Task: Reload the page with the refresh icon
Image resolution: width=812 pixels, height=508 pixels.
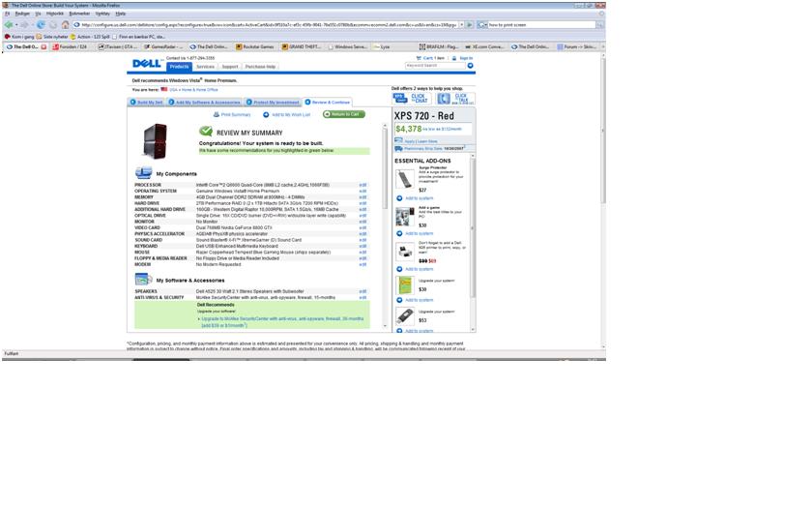Action: click(x=41, y=24)
